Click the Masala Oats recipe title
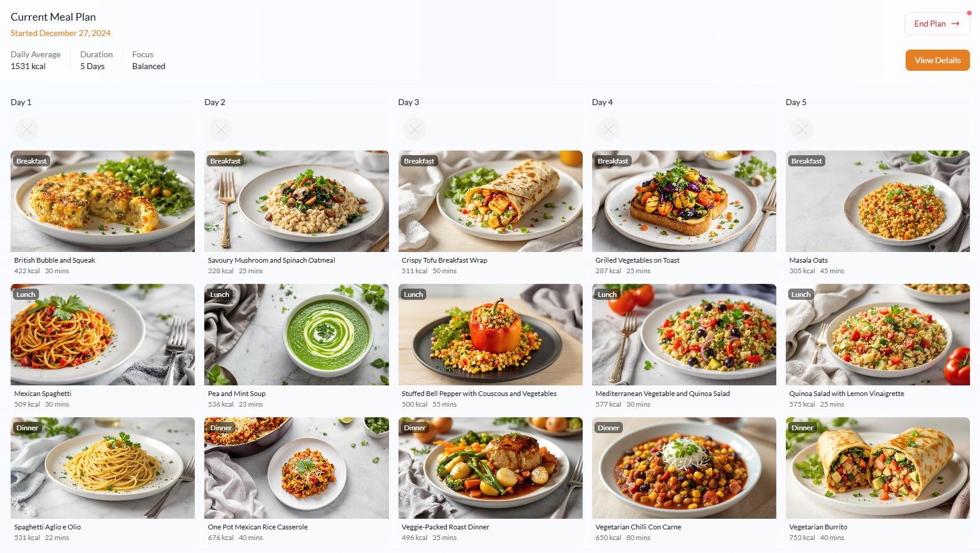Image resolution: width=980 pixels, height=553 pixels. click(x=808, y=260)
